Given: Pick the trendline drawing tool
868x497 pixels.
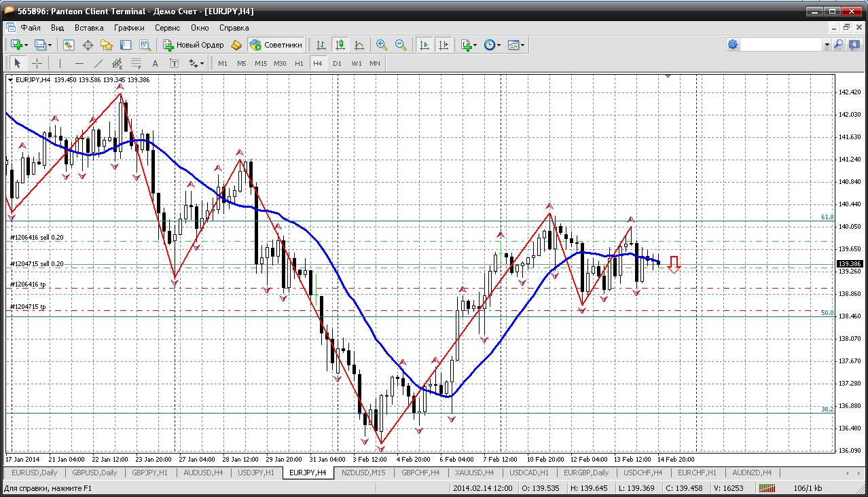Looking at the screenshot, I should (x=98, y=63).
